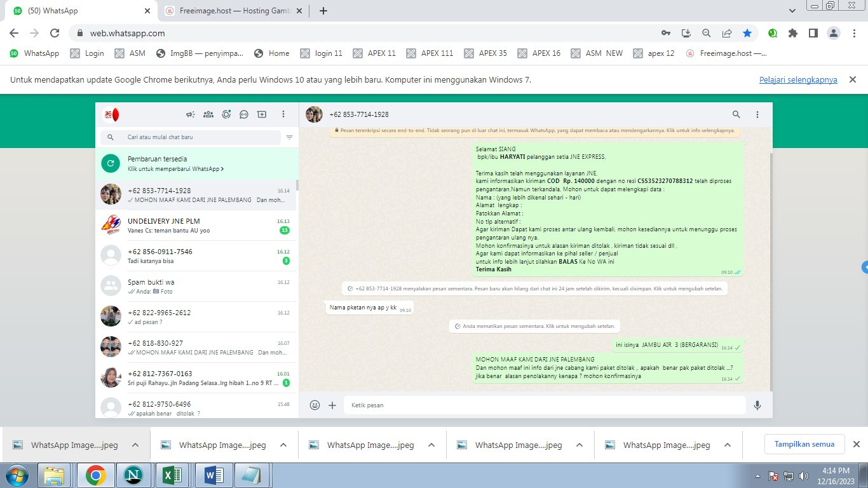The image size is (868, 488).
Task: Click the Chrome reload page icon
Action: 55,33
